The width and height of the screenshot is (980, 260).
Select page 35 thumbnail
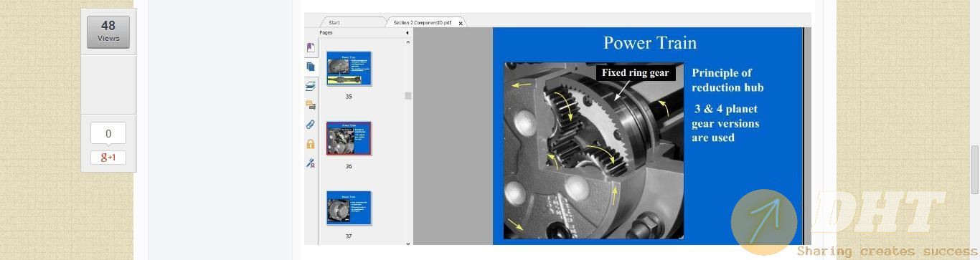(x=349, y=69)
